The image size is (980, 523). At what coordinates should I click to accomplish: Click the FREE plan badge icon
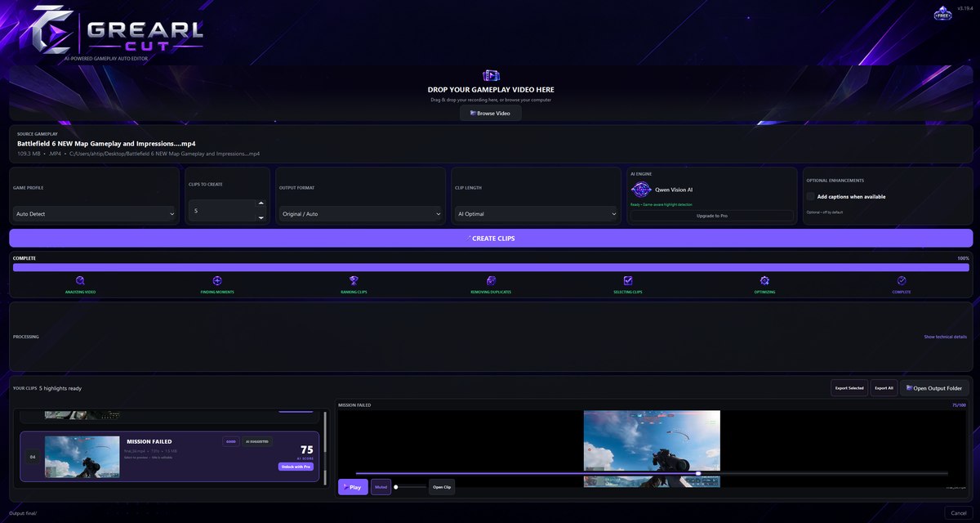click(943, 15)
